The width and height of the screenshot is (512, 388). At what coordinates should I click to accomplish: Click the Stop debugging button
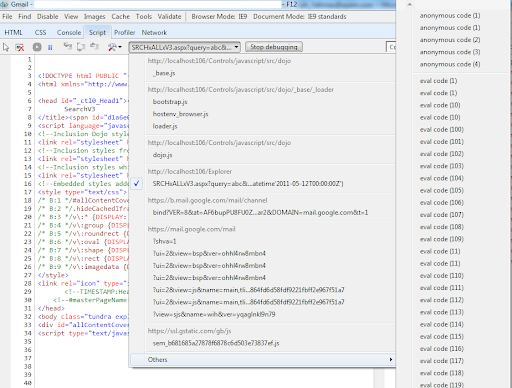[274, 47]
